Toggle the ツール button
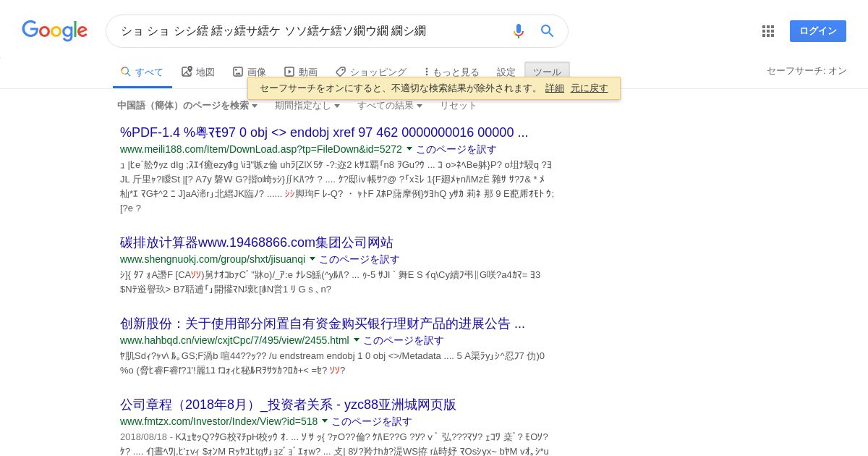The height and width of the screenshot is (456, 868). [x=547, y=72]
